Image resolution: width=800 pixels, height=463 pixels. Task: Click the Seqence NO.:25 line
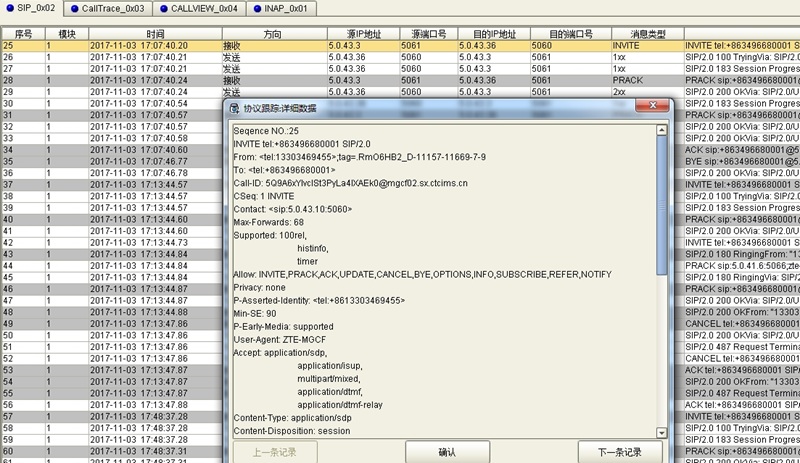click(266, 131)
